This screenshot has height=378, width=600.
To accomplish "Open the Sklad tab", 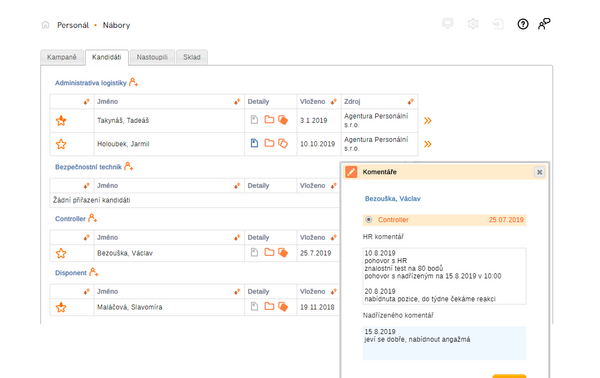I will 192,57.
